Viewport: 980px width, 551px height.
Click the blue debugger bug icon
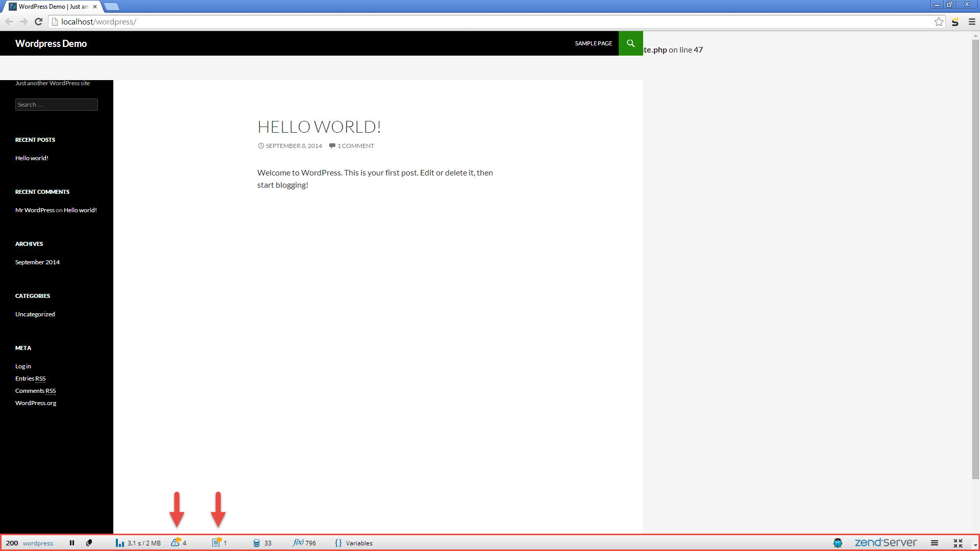click(838, 543)
